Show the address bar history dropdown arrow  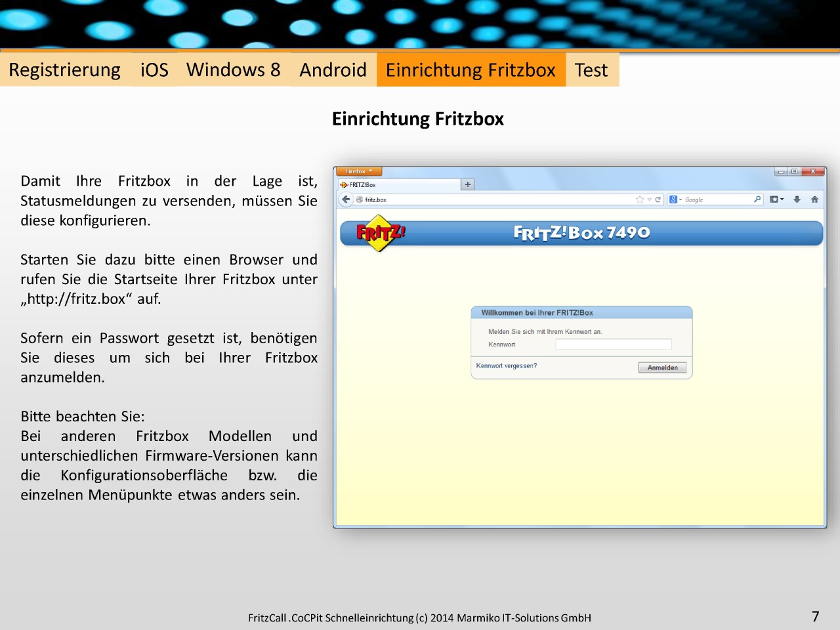[x=649, y=199]
